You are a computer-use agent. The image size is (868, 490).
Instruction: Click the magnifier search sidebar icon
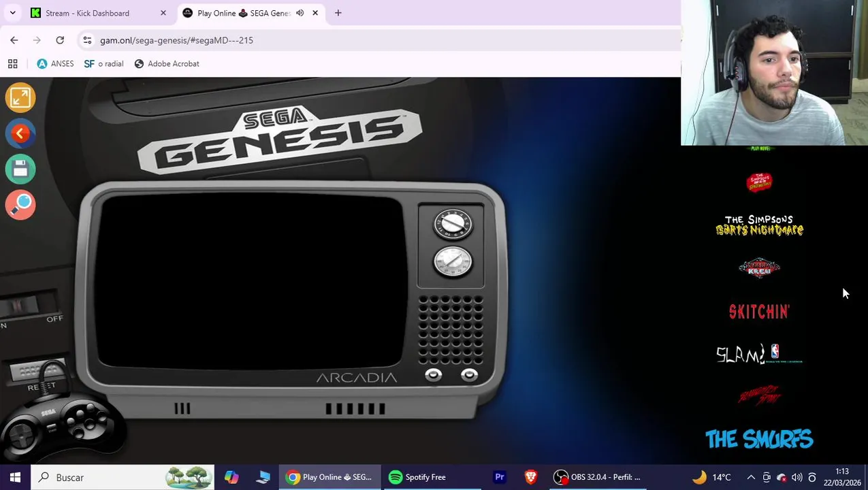click(x=20, y=204)
